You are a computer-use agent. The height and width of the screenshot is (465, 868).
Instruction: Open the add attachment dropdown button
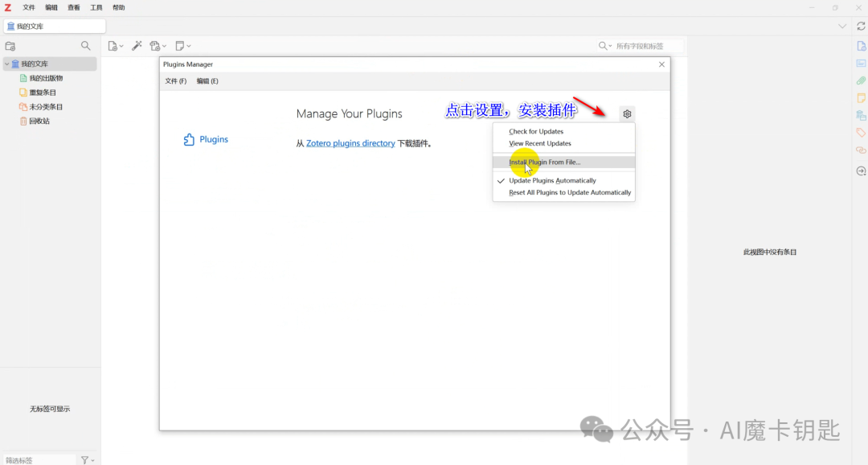[x=158, y=46]
